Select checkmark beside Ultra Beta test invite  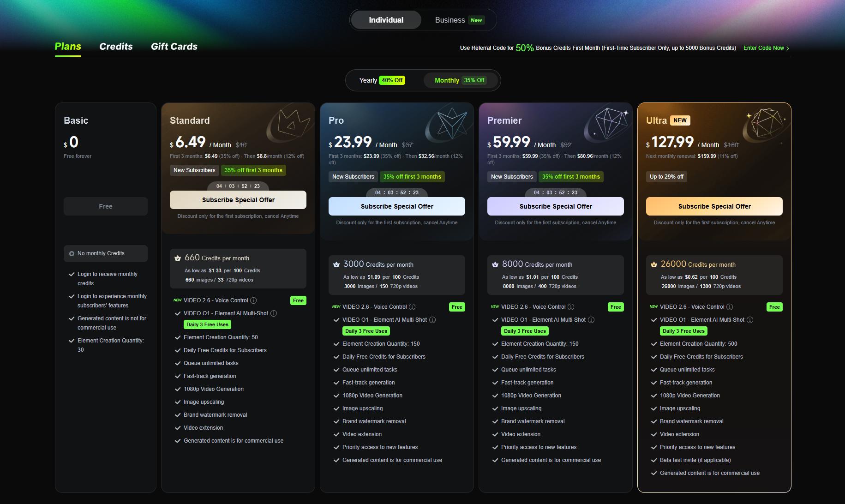click(x=654, y=460)
